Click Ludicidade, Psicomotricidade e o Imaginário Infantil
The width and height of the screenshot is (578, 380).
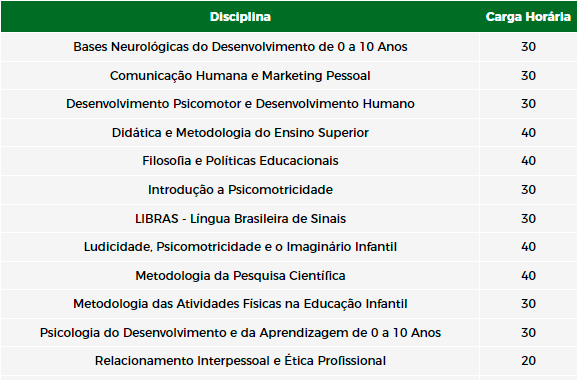point(240,247)
